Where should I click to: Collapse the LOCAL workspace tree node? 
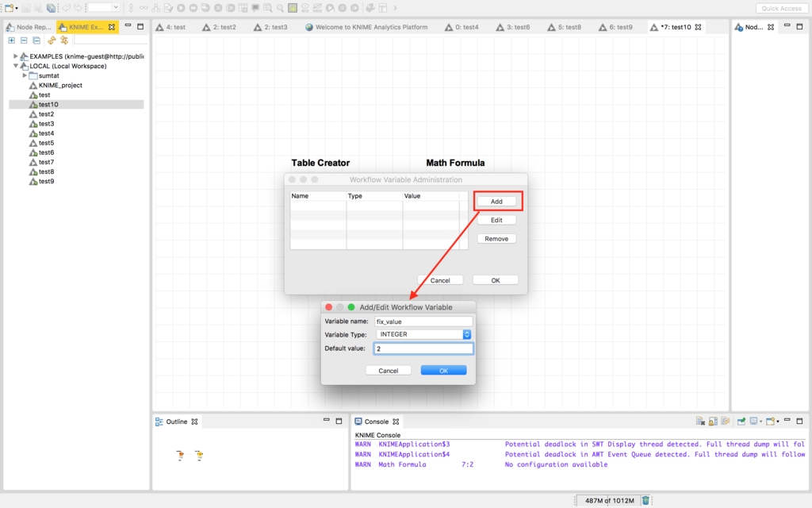click(16, 66)
